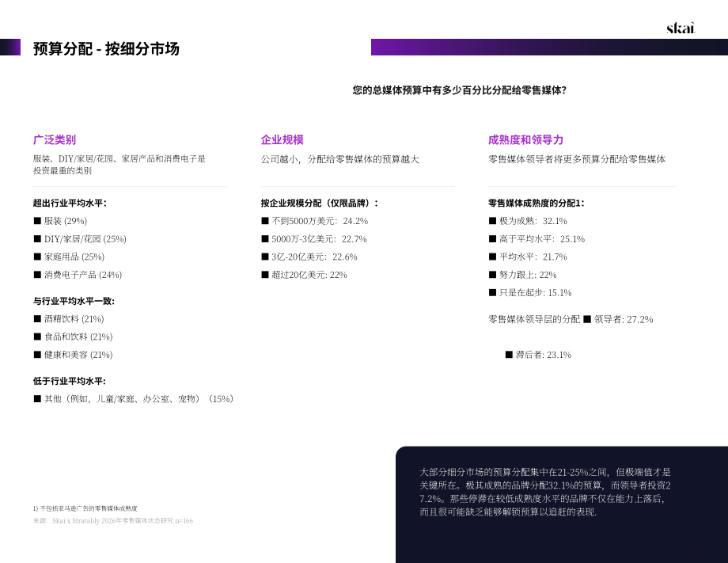The height and width of the screenshot is (563, 728).
Task: Click the skai logo
Action: coord(681,28)
